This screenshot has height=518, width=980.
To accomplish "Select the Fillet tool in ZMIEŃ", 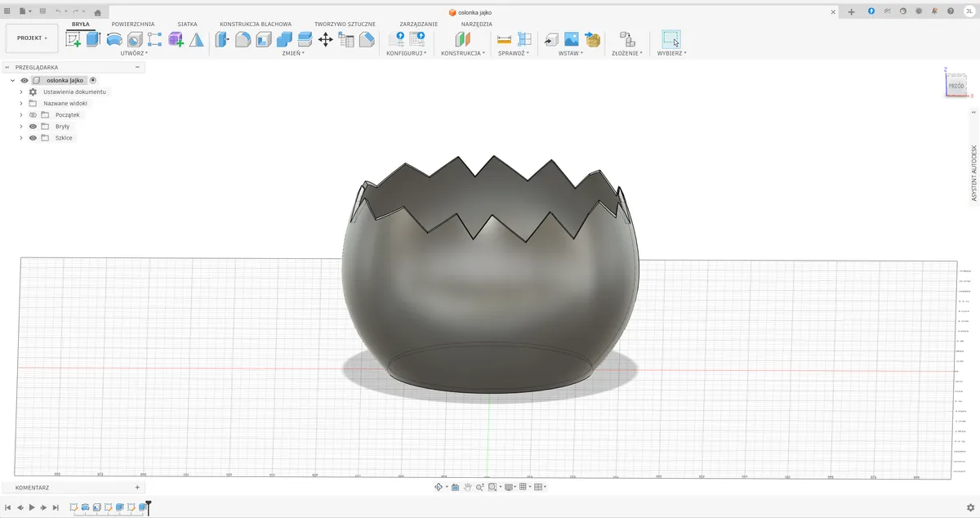I will click(243, 39).
